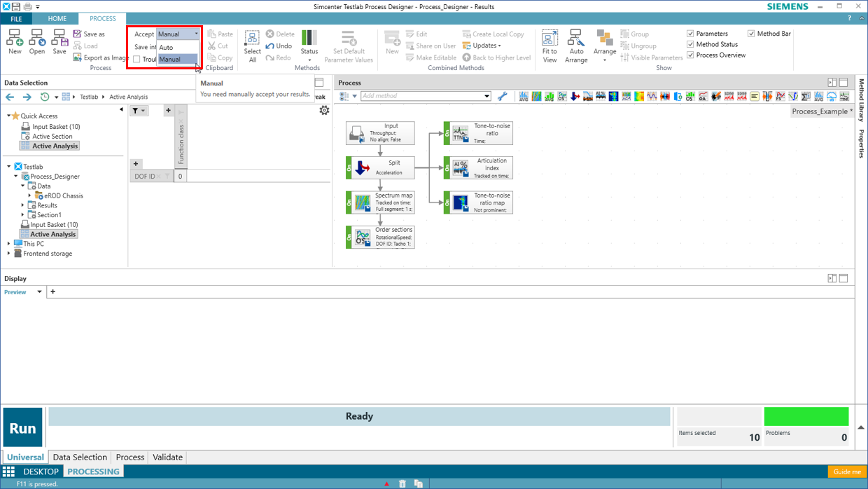Screen dimensions: 868x489
Task: Click the Guide me button
Action: pyautogui.click(x=846, y=472)
